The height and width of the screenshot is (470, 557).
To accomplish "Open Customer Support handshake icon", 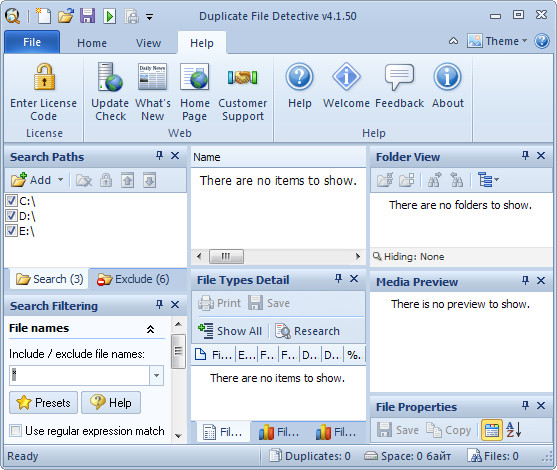I will 243,77.
